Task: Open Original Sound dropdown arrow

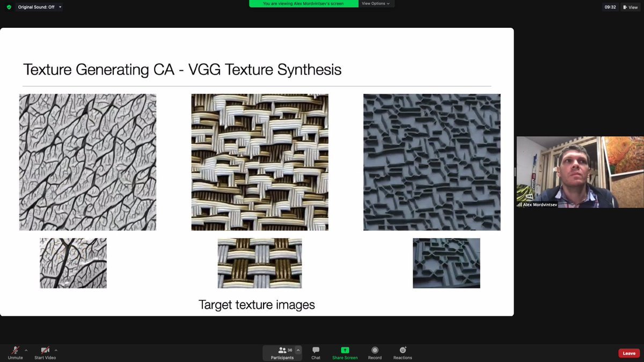Action: pos(60,7)
